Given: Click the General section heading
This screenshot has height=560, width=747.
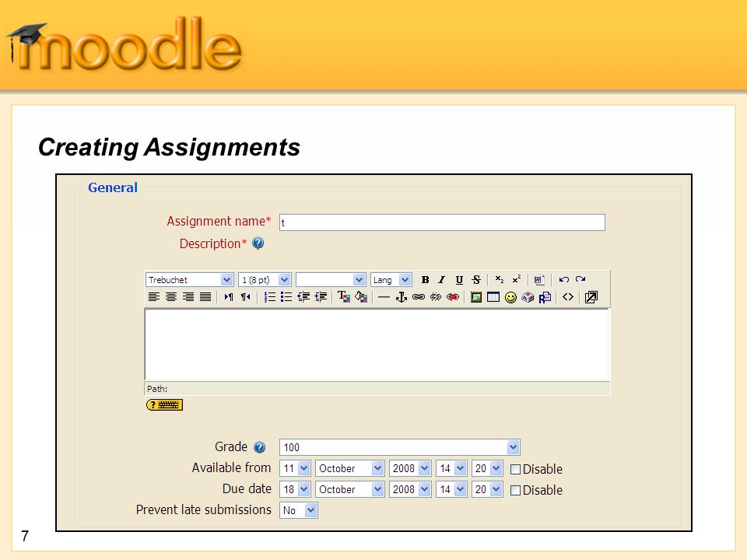Looking at the screenshot, I should (112, 187).
